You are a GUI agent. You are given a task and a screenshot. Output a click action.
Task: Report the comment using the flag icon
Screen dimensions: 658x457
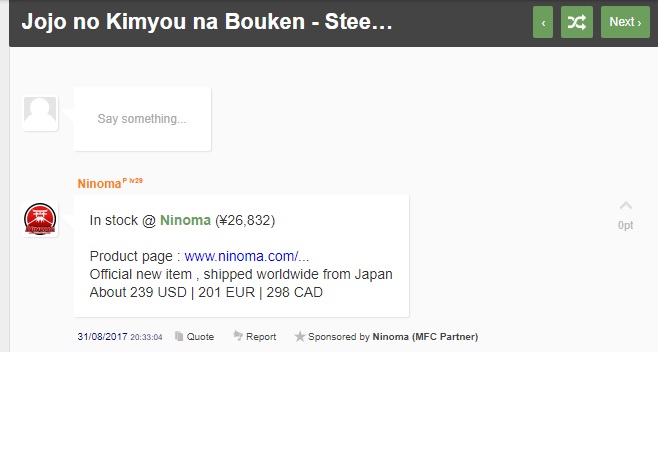click(238, 336)
